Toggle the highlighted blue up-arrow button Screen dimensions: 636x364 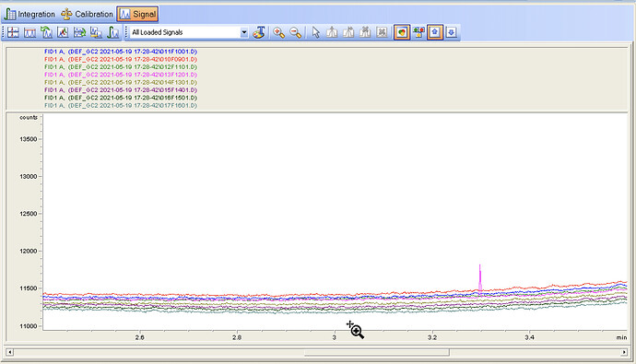[x=435, y=32]
